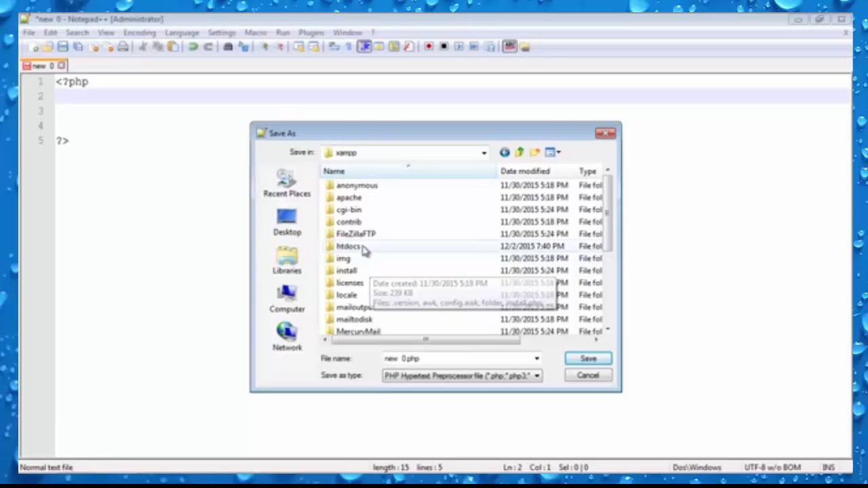Screen dimensions: 868x488
Task: Open the Edit menu
Action: click(x=50, y=33)
